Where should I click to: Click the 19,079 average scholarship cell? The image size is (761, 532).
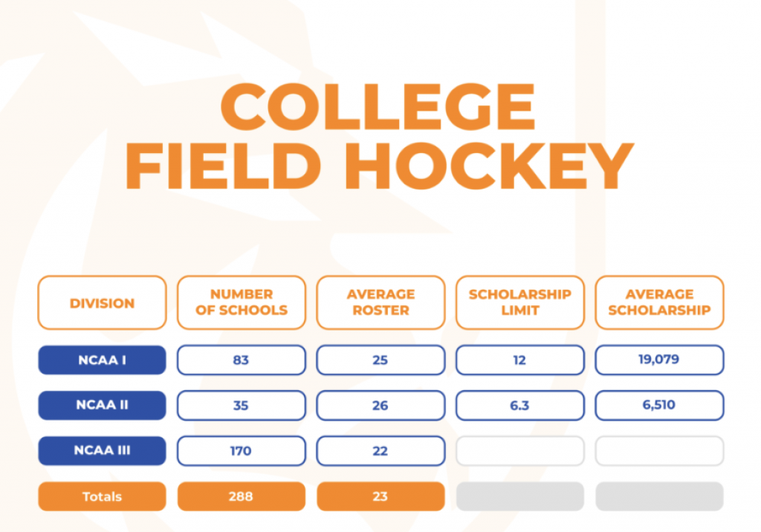coord(659,360)
